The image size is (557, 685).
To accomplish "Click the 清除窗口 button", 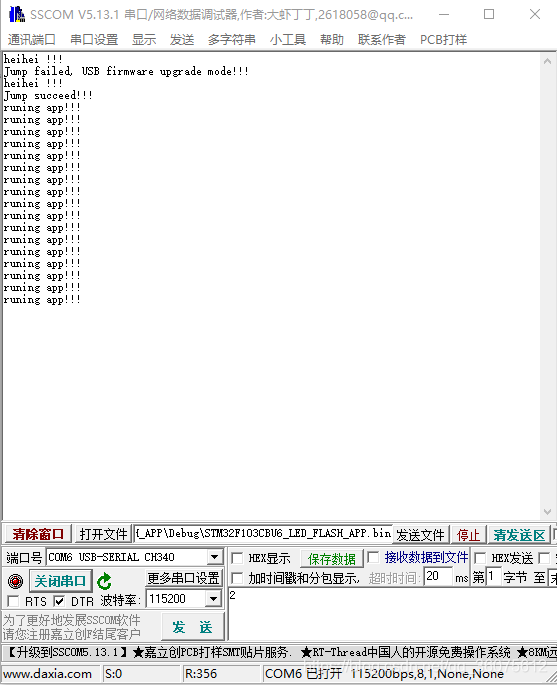I will tap(38, 534).
